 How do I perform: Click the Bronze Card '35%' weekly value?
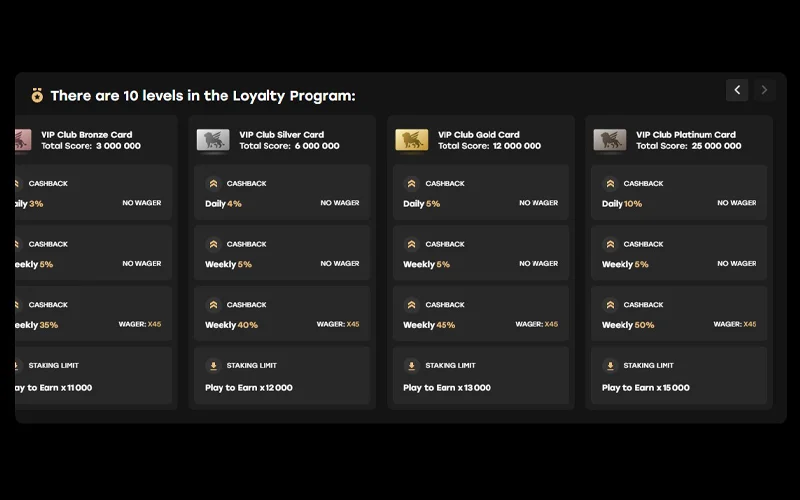click(x=49, y=325)
